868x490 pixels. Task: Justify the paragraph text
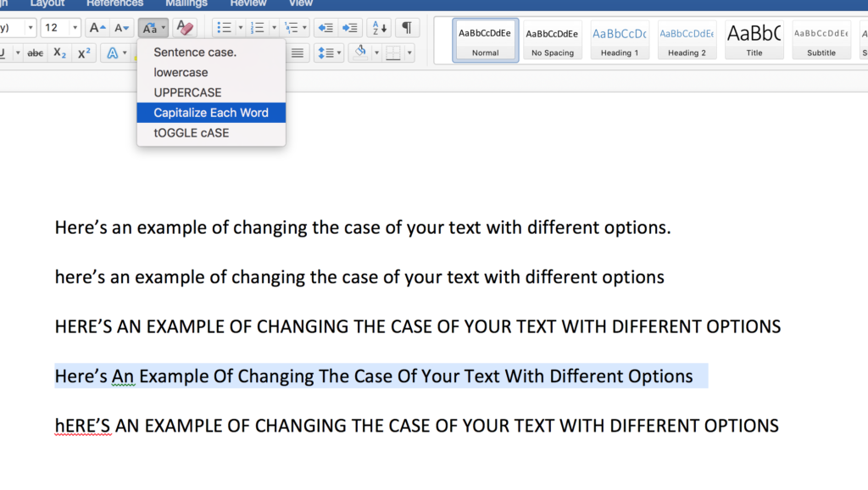point(298,53)
